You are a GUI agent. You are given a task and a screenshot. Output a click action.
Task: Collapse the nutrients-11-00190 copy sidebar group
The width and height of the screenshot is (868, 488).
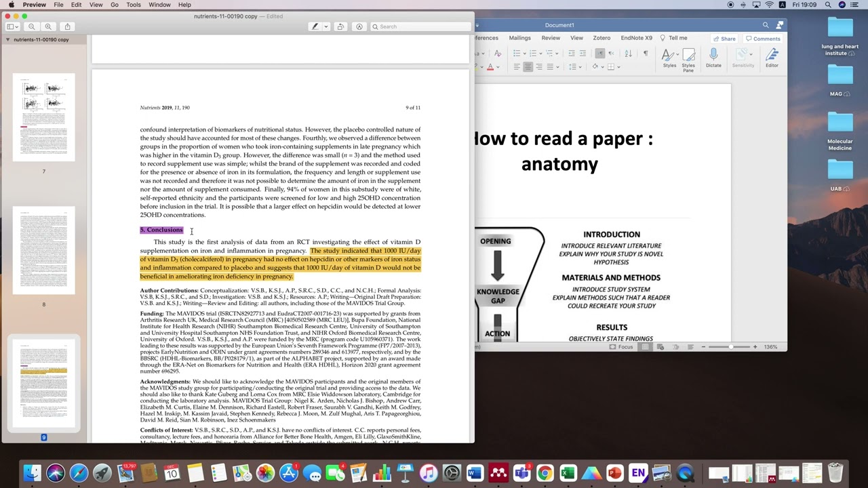click(8, 40)
